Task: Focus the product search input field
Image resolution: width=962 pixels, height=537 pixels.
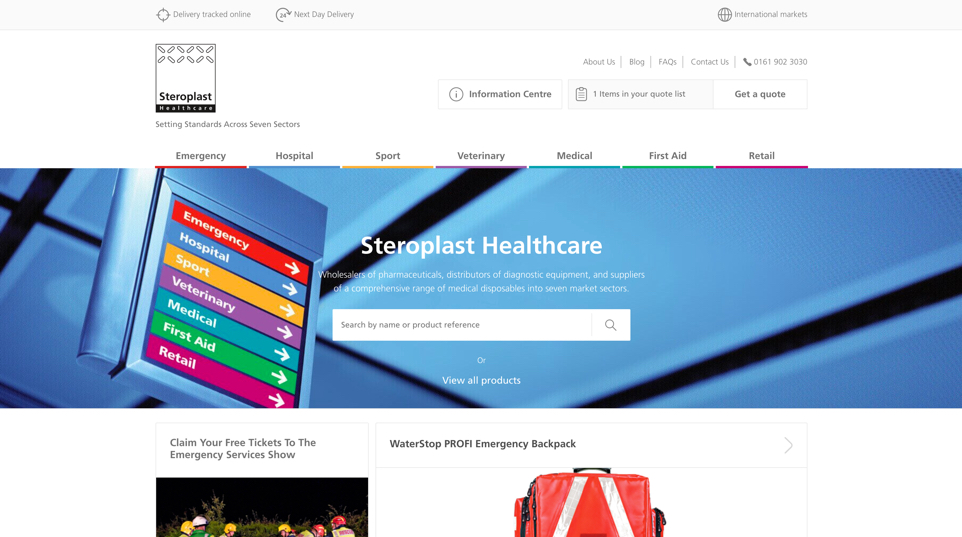Action: pos(462,325)
